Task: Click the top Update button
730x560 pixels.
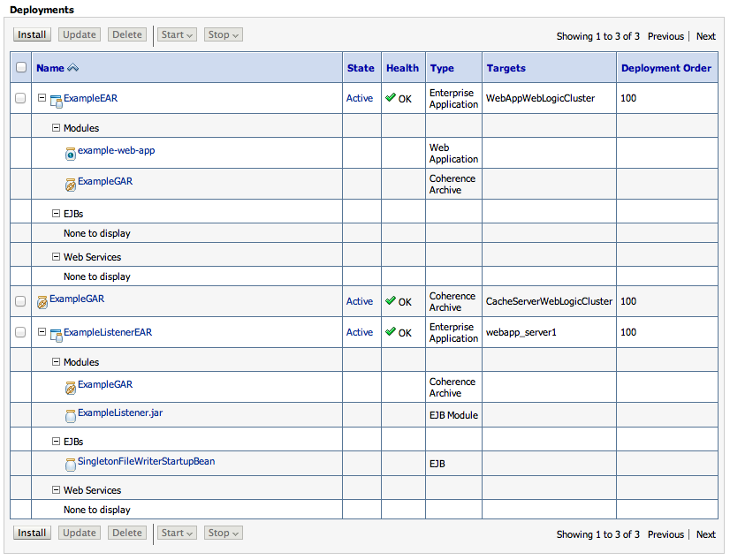Action: 80,34
